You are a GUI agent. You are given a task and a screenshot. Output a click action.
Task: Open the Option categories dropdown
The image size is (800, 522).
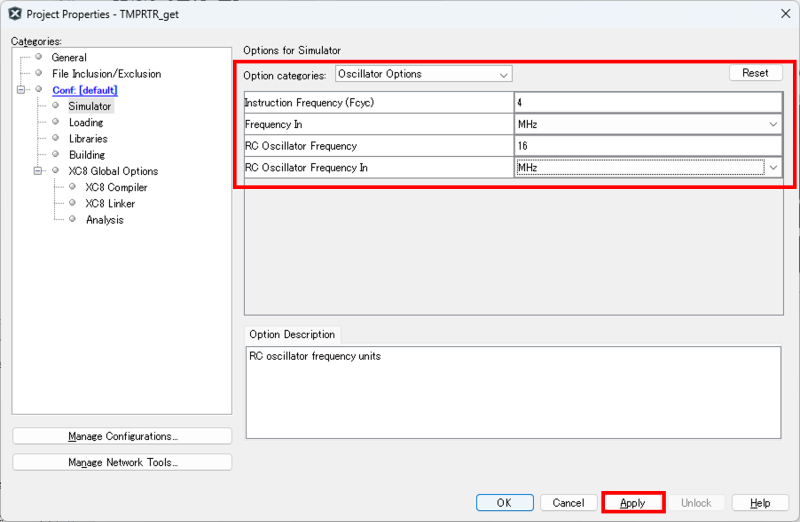point(423,74)
